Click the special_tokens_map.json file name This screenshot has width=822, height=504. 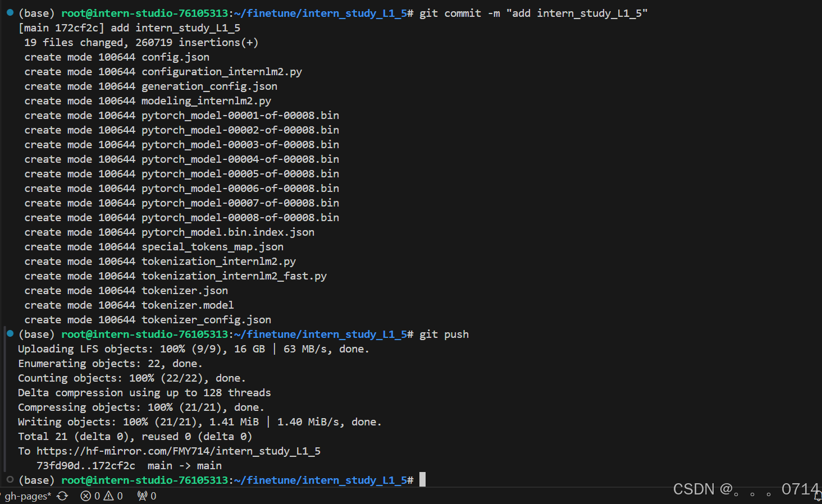tap(212, 246)
